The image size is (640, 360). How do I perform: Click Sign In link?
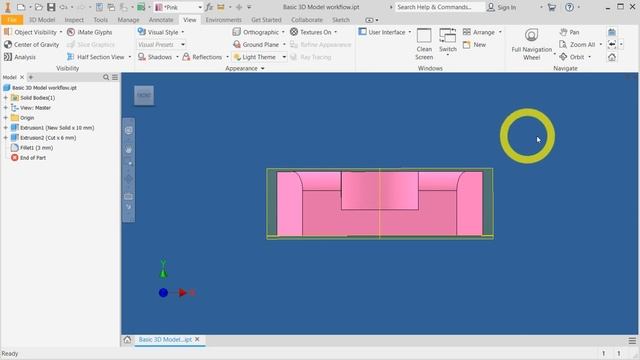click(x=506, y=7)
